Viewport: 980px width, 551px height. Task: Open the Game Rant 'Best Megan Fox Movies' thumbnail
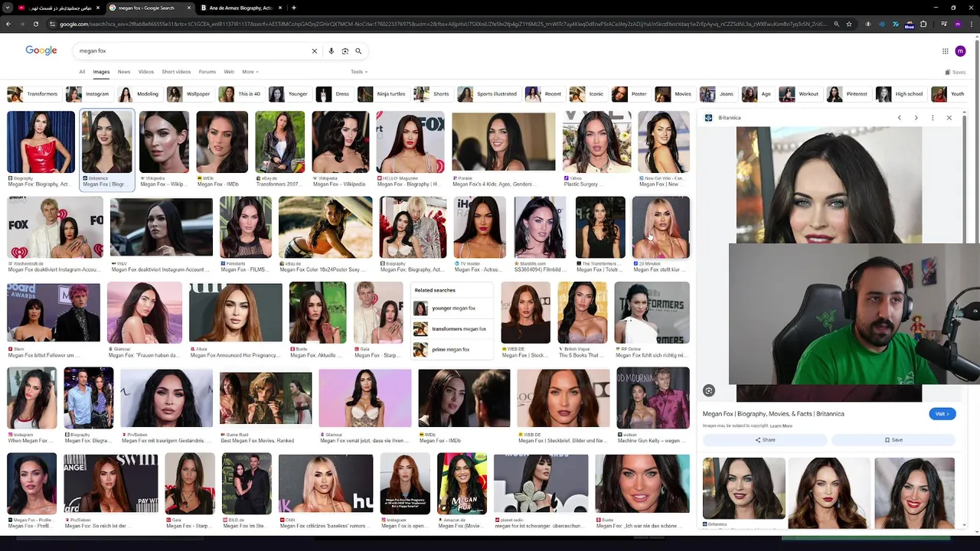coord(266,398)
